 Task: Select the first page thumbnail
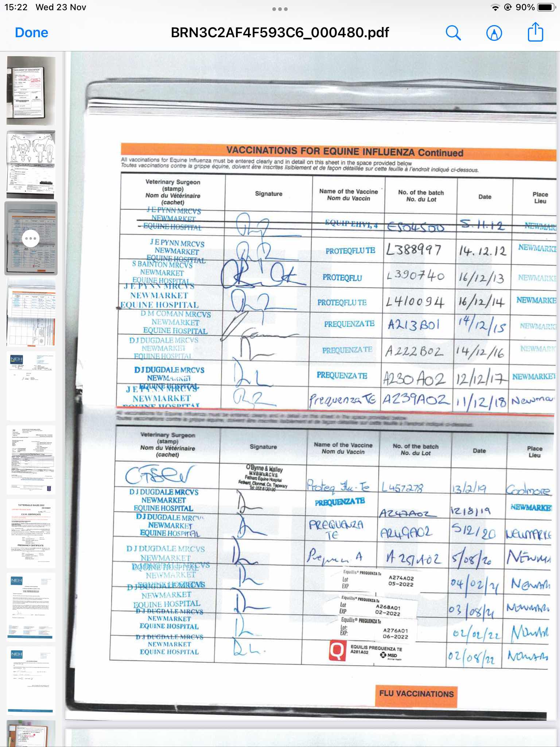[x=31, y=91]
